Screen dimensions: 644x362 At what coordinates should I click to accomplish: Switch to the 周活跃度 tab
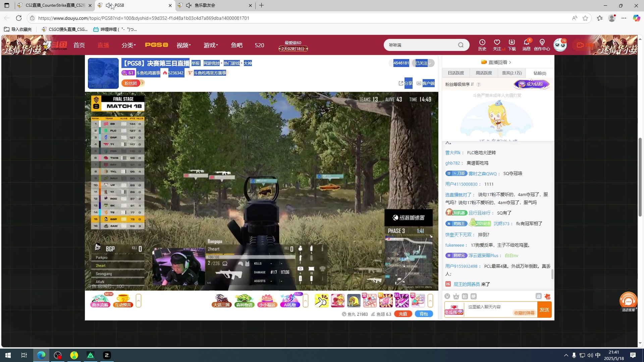click(x=484, y=73)
